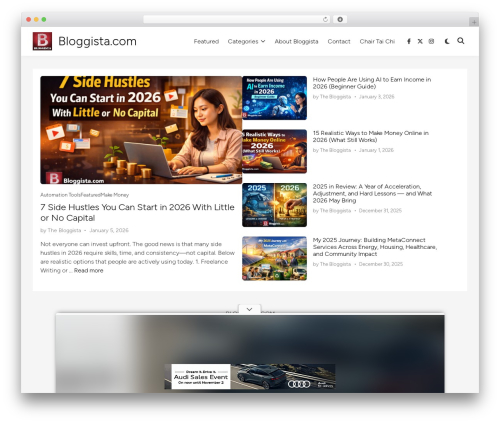Click Bloggista.com site title
Viewport: 500px width, 423px height.
(x=97, y=41)
